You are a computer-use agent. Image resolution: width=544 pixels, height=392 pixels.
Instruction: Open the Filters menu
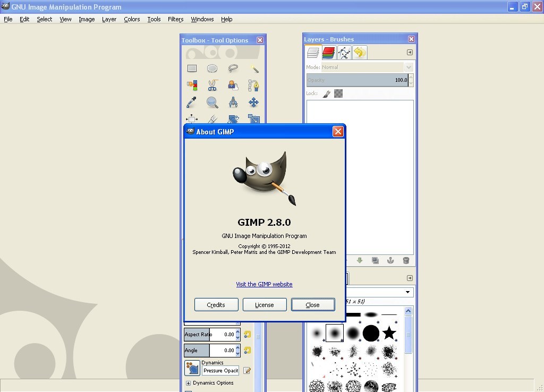pyautogui.click(x=175, y=19)
